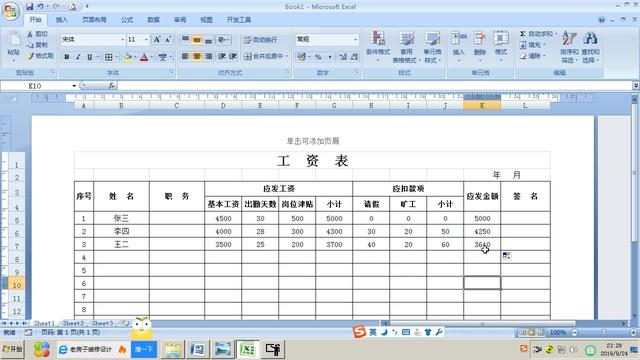The width and height of the screenshot is (640, 360).
Task: Apply the red font color A
Action: point(144,57)
